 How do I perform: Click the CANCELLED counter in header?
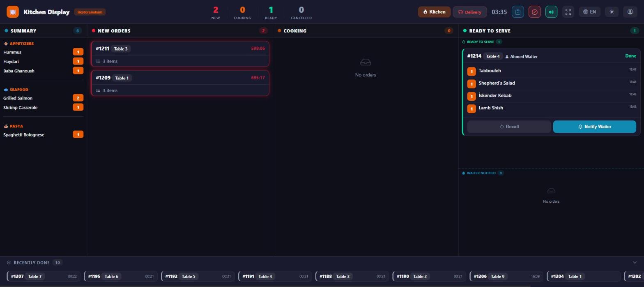(x=301, y=12)
